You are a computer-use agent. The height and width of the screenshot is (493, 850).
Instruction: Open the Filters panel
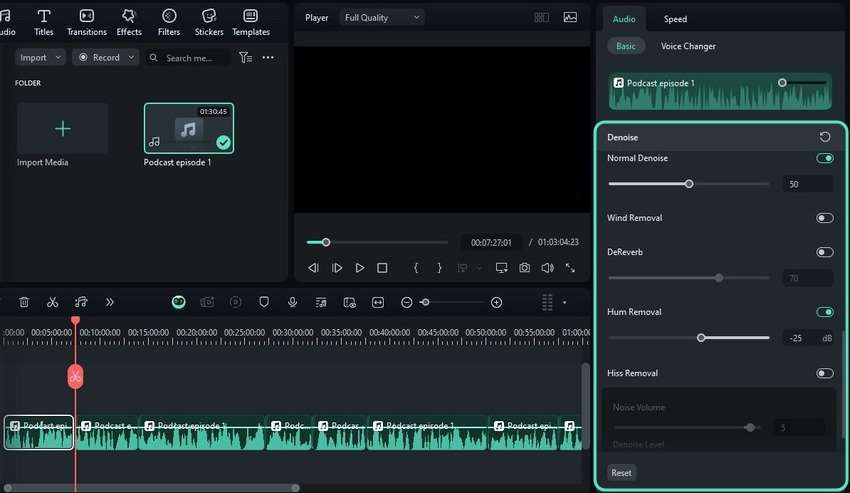click(x=169, y=22)
